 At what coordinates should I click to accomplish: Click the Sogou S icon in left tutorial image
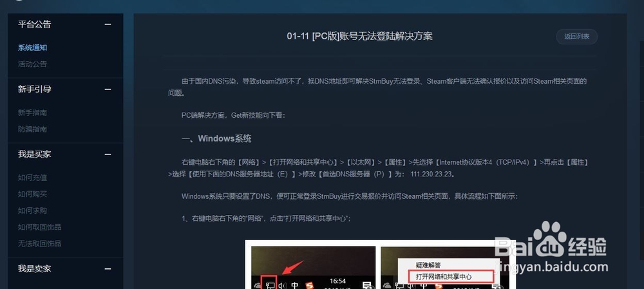coord(311,285)
